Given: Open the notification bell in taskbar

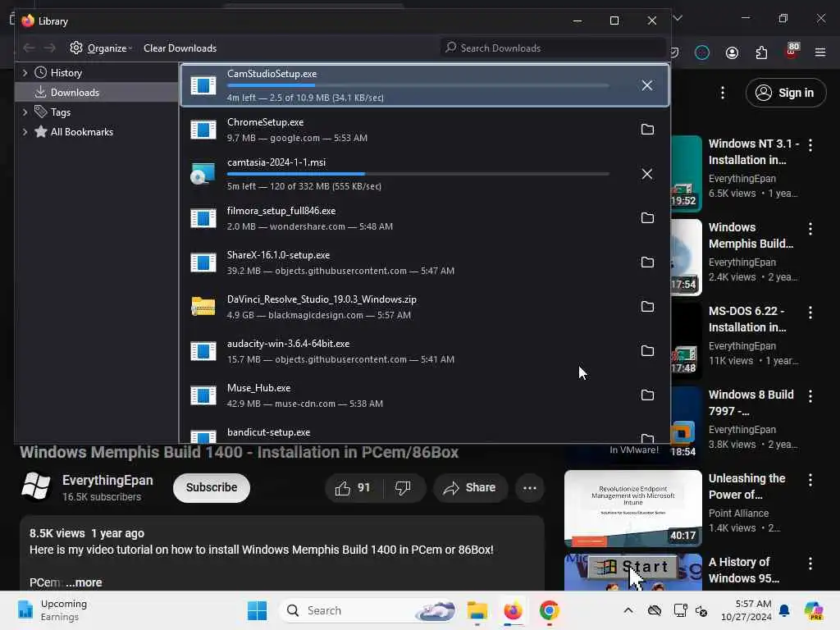Looking at the screenshot, I should [784, 610].
